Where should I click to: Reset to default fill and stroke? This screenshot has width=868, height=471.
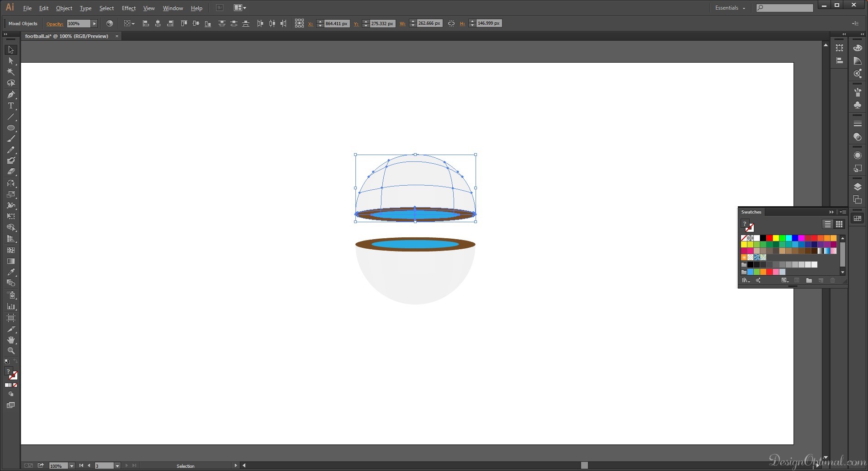[7, 361]
